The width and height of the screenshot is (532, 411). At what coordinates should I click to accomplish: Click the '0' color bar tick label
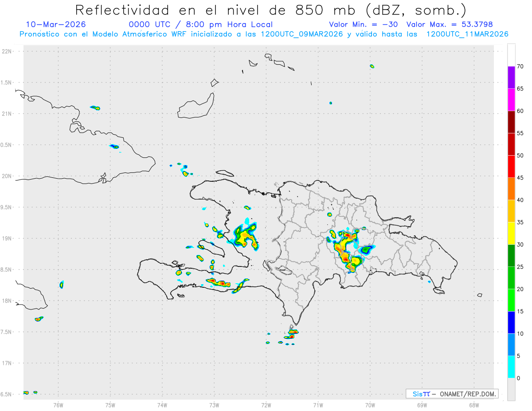click(518, 378)
